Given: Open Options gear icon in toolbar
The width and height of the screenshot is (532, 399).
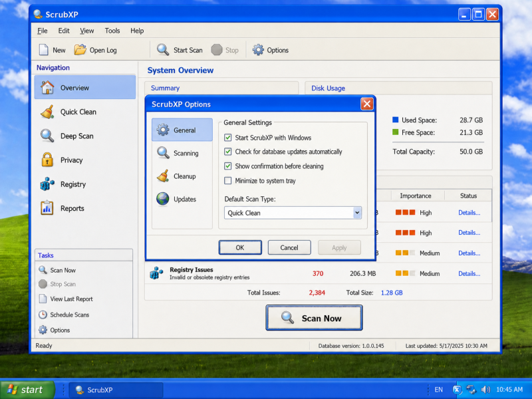Looking at the screenshot, I should click(258, 50).
